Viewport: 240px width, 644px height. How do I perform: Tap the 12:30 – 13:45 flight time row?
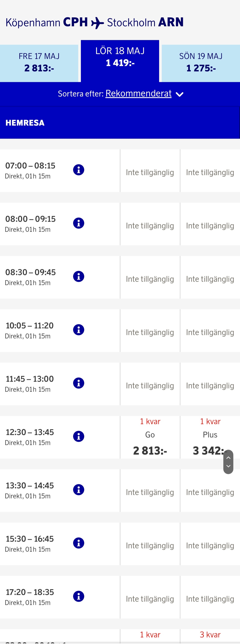30,437
